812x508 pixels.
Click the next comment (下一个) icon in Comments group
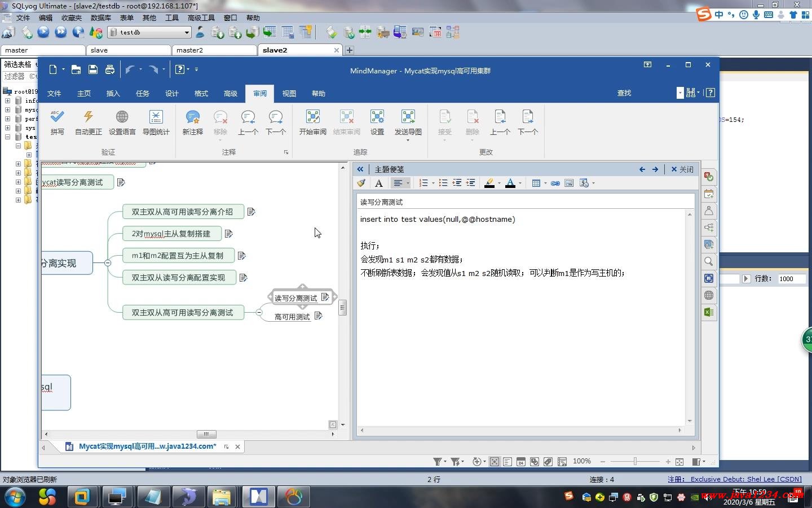tap(276, 117)
